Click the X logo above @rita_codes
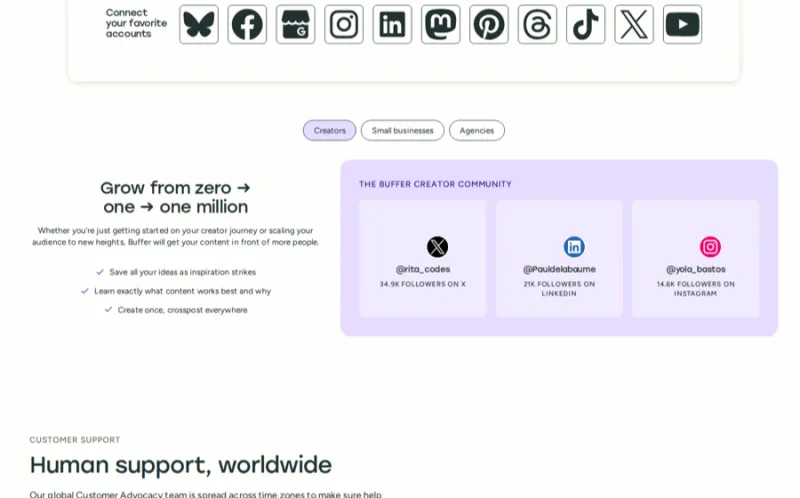 click(437, 247)
